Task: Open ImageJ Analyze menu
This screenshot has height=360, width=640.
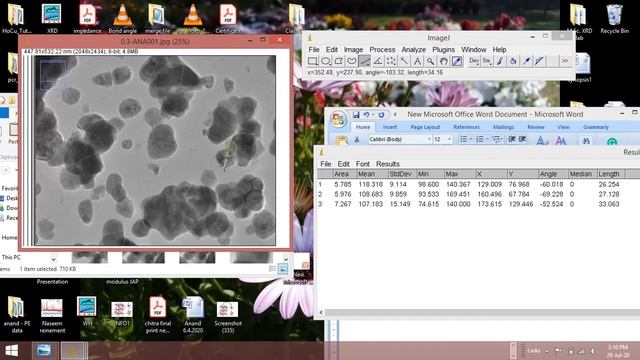Action: click(x=413, y=49)
